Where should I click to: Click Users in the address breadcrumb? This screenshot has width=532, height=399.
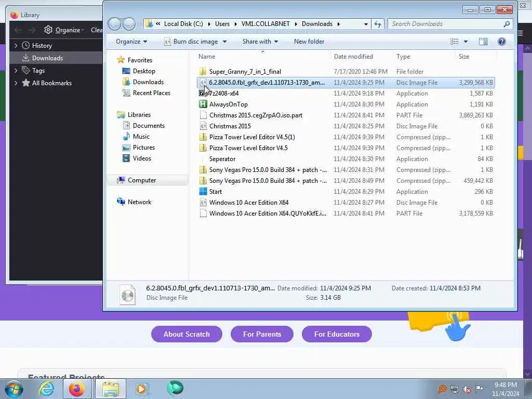click(x=222, y=24)
